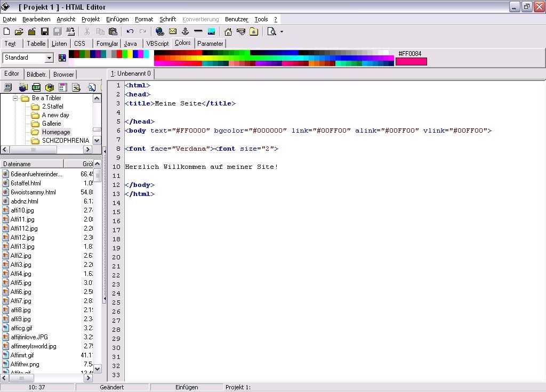Image resolution: width=546 pixels, height=392 pixels.
Task: Click folder tree horizontal scroll right arrow
Action: [x=88, y=149]
